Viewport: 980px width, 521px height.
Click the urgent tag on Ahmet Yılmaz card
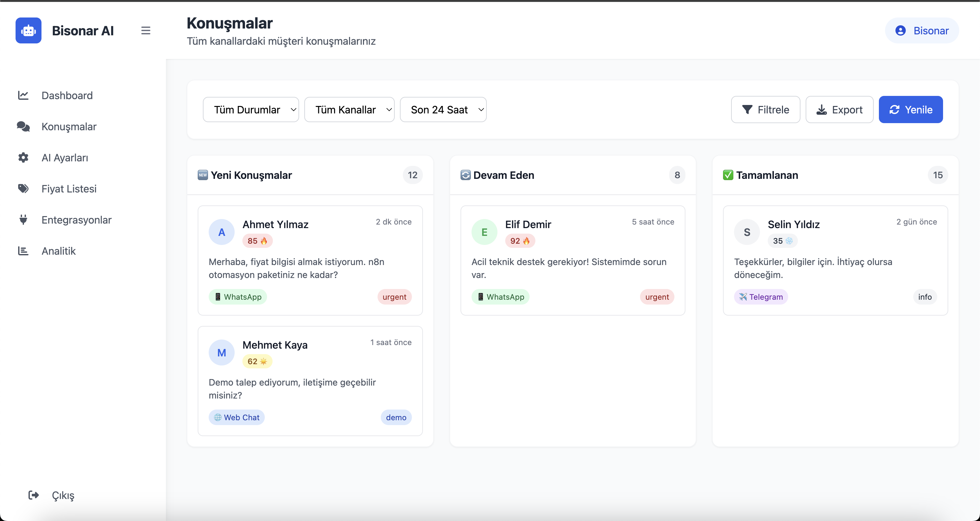pos(394,297)
